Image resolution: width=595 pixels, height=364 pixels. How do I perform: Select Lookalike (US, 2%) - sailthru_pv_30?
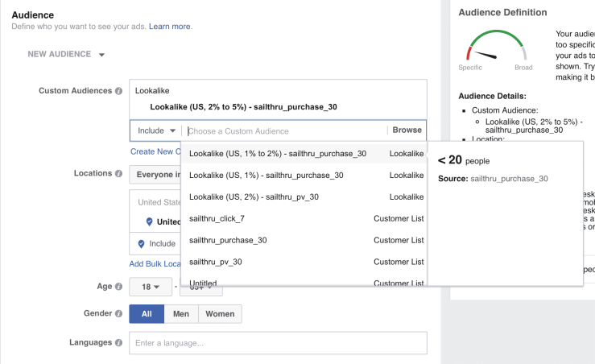(x=254, y=196)
